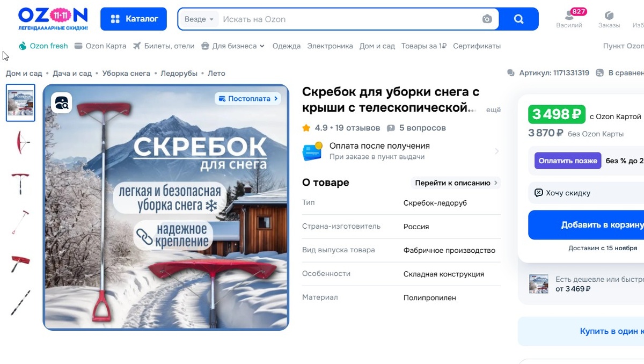Click the Фабричное производство value
The width and height of the screenshot is (644, 364).
pyautogui.click(x=449, y=250)
